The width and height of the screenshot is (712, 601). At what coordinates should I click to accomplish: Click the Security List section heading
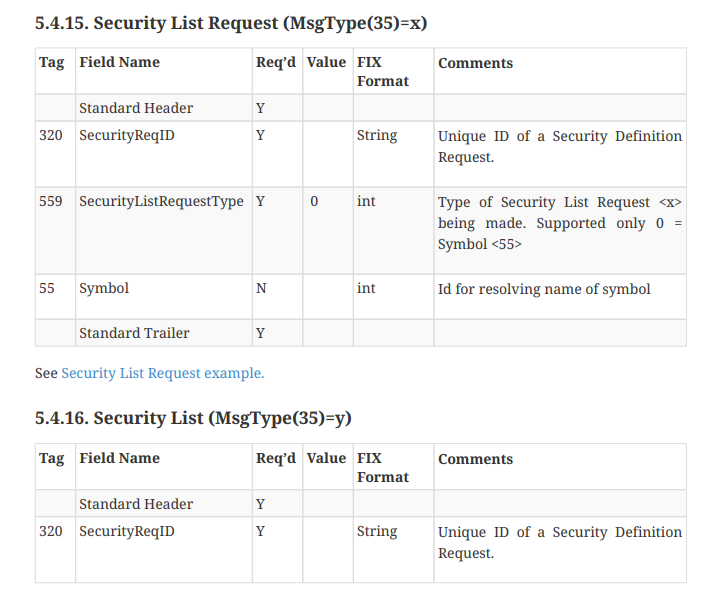click(193, 418)
